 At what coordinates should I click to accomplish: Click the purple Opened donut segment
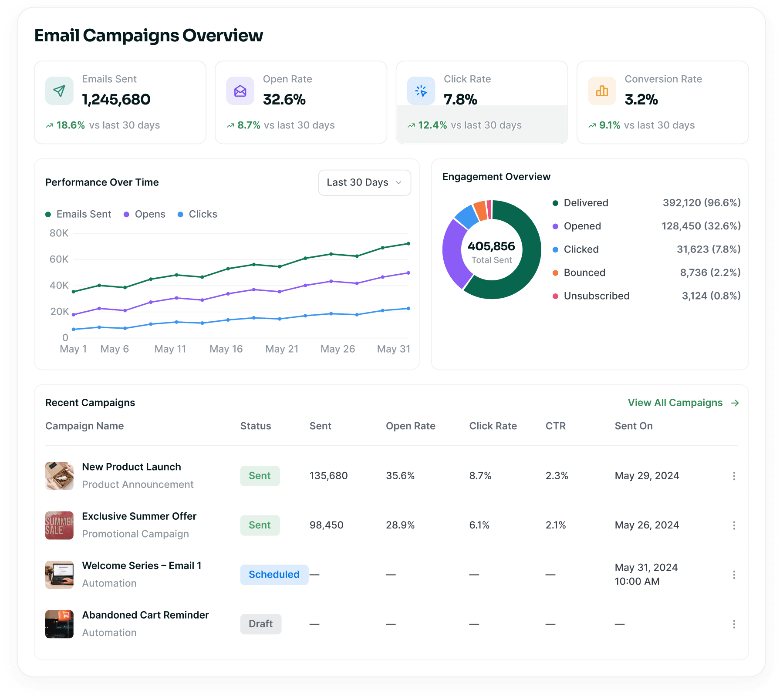pyautogui.click(x=453, y=255)
